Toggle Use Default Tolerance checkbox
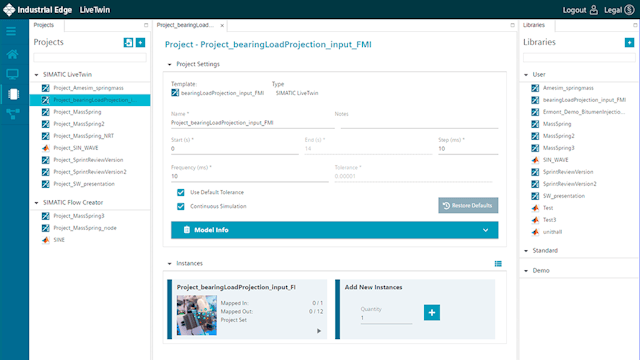The image size is (640, 360). 181,192
